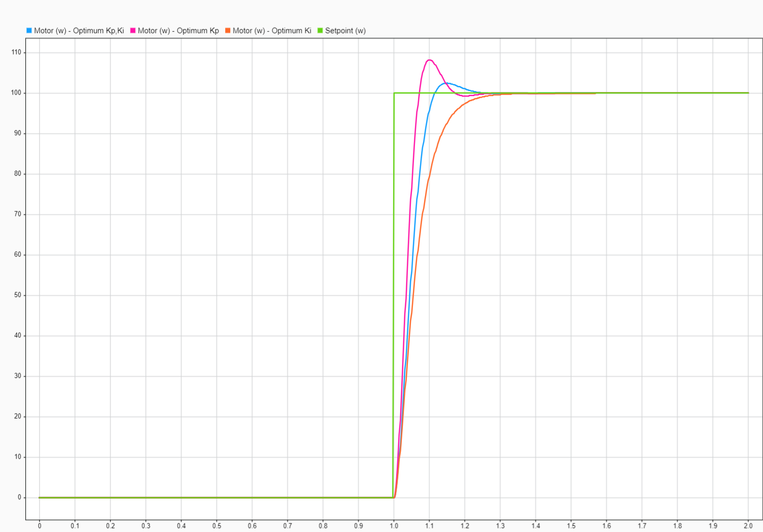Click the top-left corner of the green setpoint step
763x532 pixels.
point(394,93)
